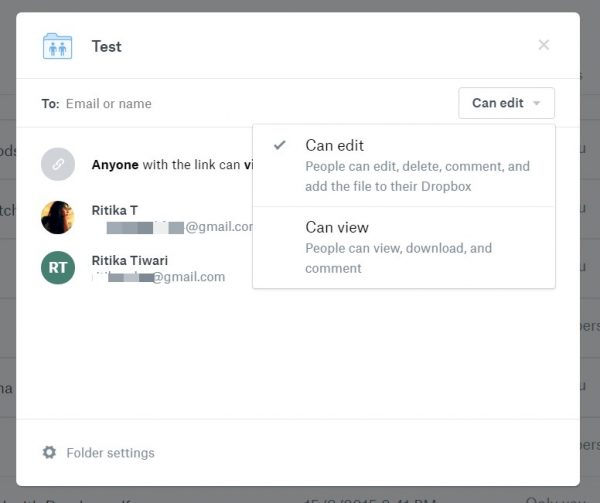
Task: Click the People can edit, delete description
Action: 417,176
